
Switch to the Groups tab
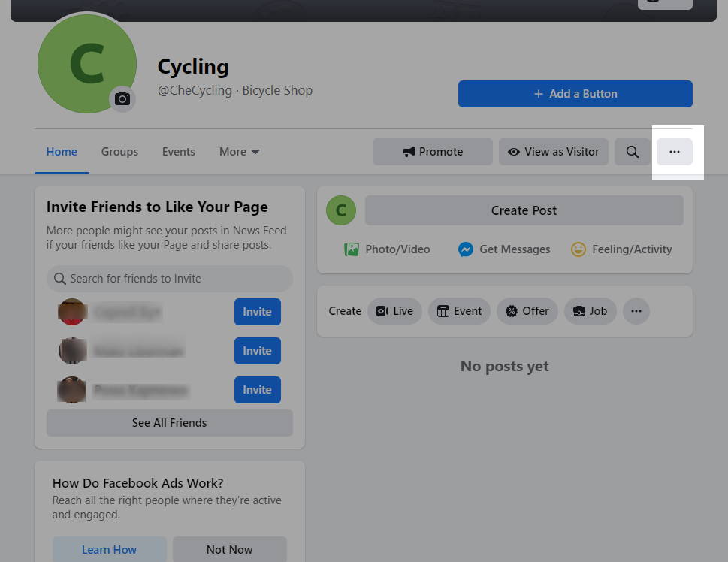119,152
